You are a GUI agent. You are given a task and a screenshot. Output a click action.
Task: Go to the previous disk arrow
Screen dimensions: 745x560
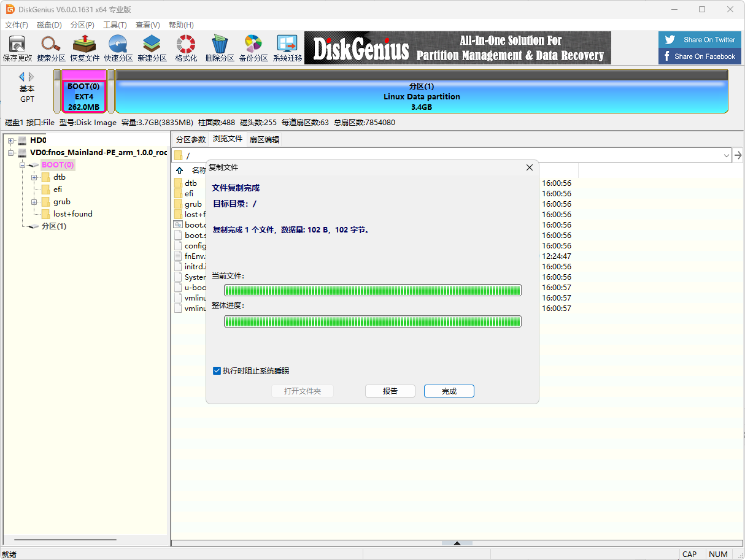[x=22, y=77]
